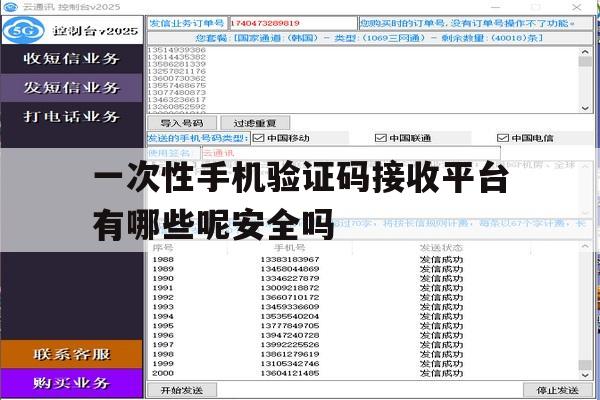The image size is (600, 400).
Task: Select phone number 13660710172
Action: pyautogui.click(x=290, y=297)
